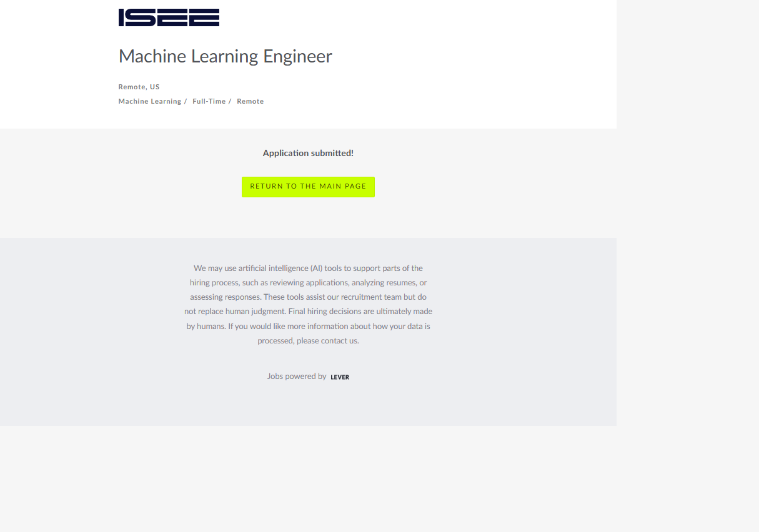Click the slash after 'Machine Learning'
Image resolution: width=759 pixels, height=532 pixels.
click(186, 101)
